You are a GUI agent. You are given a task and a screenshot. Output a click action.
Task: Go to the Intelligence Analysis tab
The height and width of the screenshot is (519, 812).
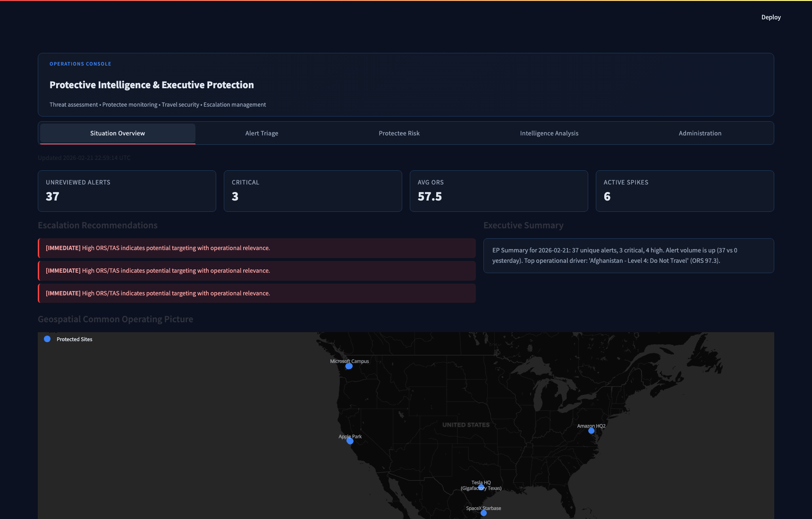click(x=549, y=134)
